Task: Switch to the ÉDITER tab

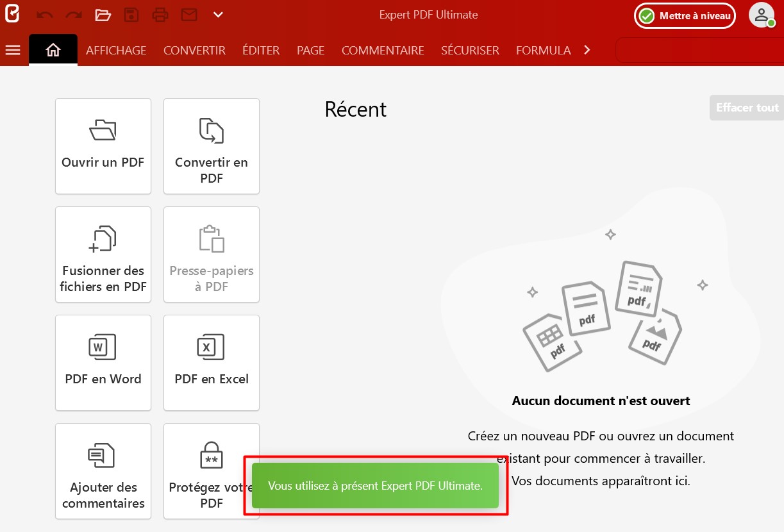Action: [x=261, y=50]
